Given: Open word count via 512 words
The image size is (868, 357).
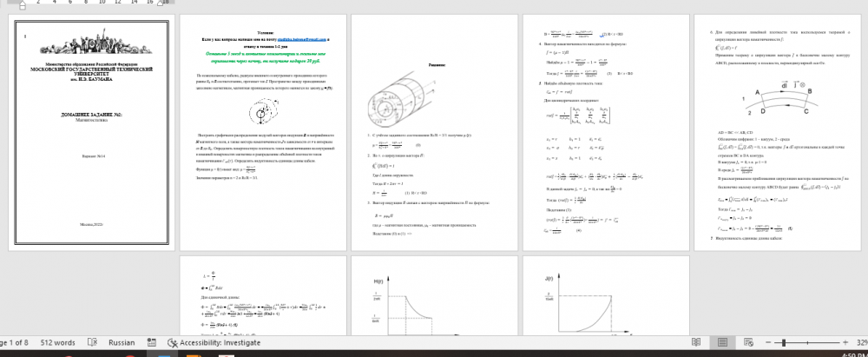Looking at the screenshot, I should pos(57,342).
